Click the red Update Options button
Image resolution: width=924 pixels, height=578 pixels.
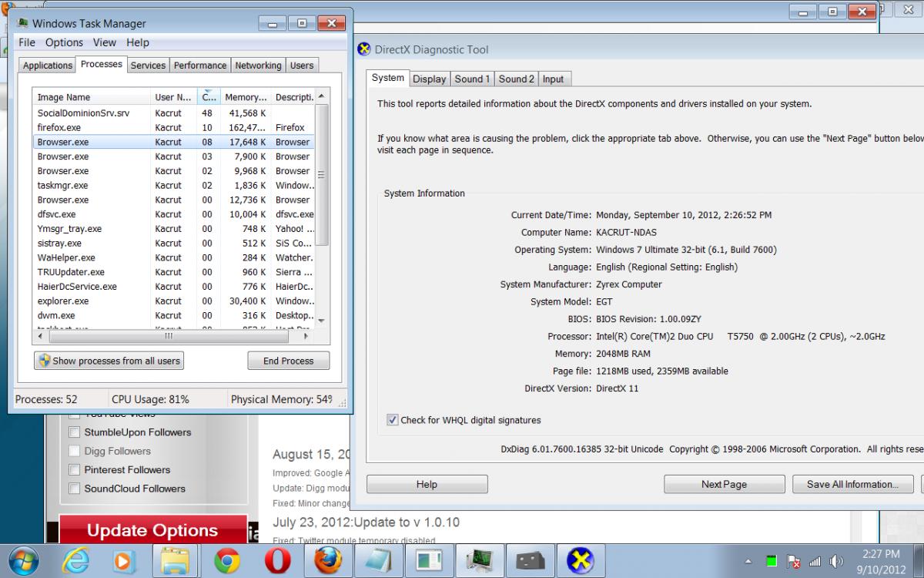pyautogui.click(x=152, y=530)
